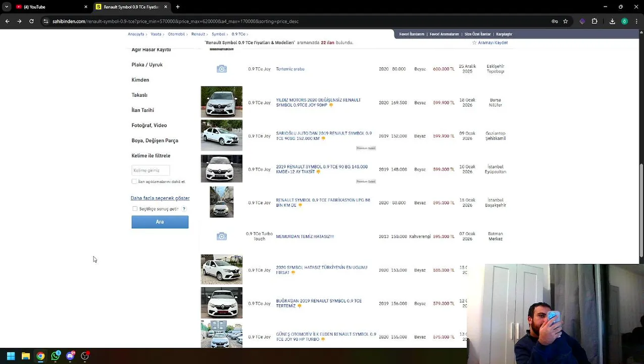
Task: Open WhatsApp from the taskbar
Action: pyautogui.click(x=56, y=356)
